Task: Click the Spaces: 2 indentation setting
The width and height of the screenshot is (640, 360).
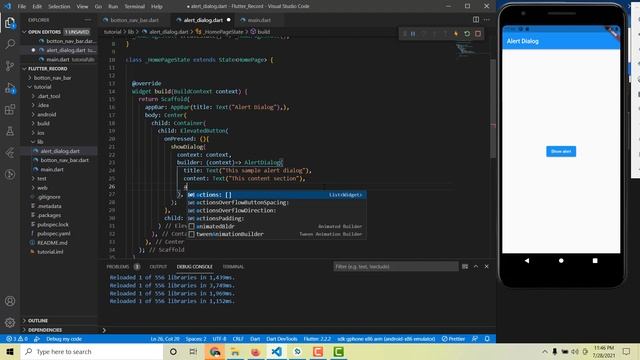Action: pyautogui.click(x=196, y=339)
